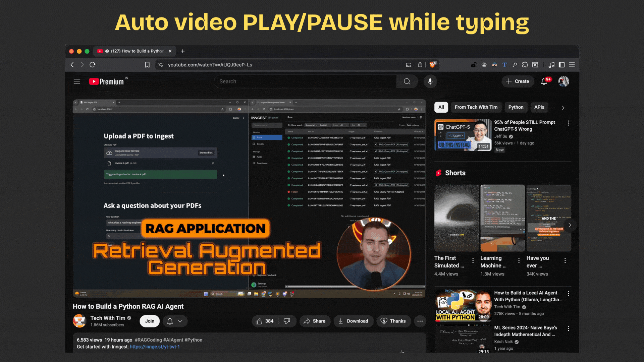Select the Python filter chip
This screenshot has height=362, width=644.
516,107
